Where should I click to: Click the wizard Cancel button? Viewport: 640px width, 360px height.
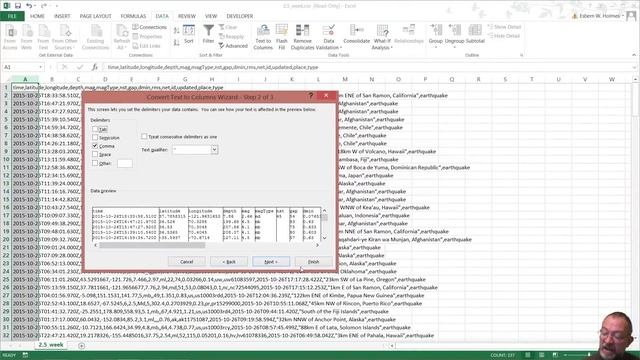click(x=187, y=262)
